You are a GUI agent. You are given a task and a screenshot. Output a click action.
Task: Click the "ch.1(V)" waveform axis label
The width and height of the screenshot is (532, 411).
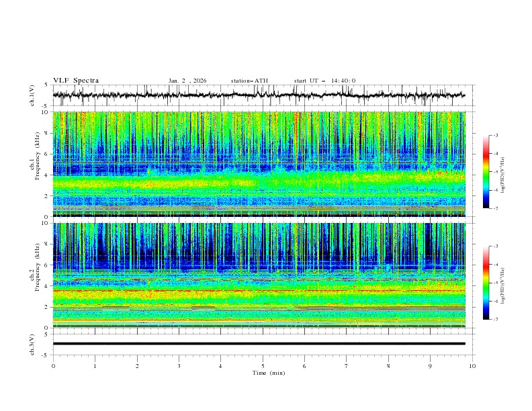32,95
